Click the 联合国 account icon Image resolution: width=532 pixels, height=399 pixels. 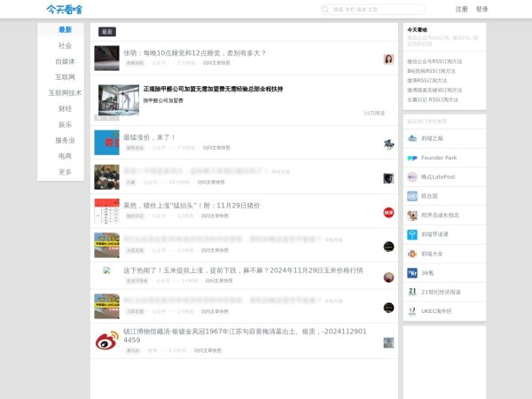coord(412,196)
